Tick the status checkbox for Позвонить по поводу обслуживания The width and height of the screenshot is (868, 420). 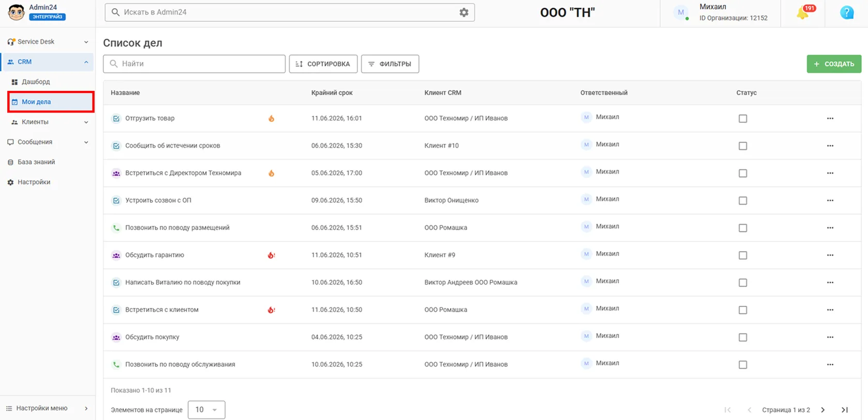click(x=743, y=365)
